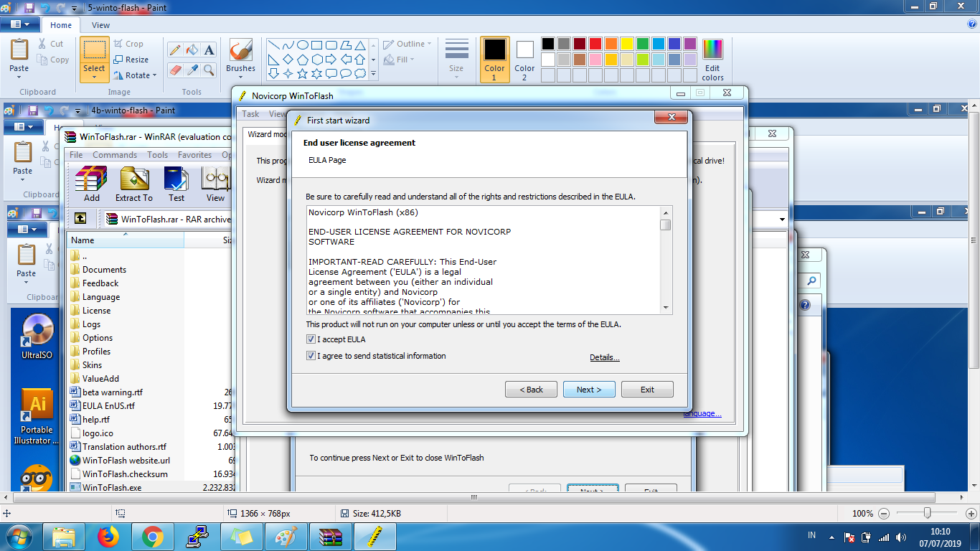Open the Paint application menu button
The width and height of the screenshot is (980, 551).
point(20,24)
